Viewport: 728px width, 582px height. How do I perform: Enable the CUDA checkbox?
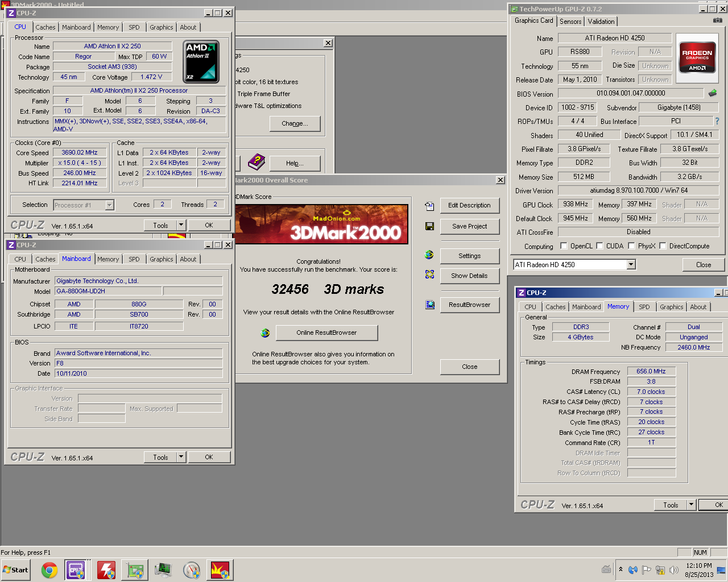coord(599,246)
